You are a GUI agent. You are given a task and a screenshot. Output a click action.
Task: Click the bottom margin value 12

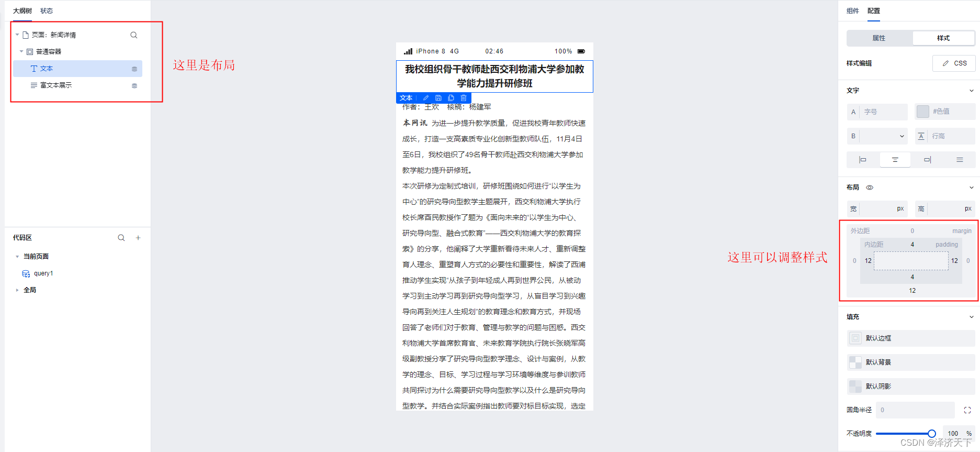pyautogui.click(x=913, y=291)
